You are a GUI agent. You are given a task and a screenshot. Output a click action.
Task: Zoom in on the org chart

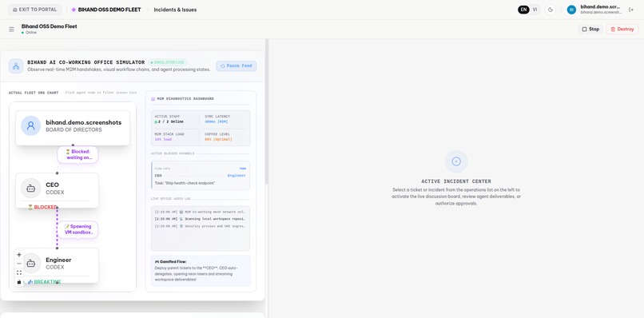pos(19,255)
